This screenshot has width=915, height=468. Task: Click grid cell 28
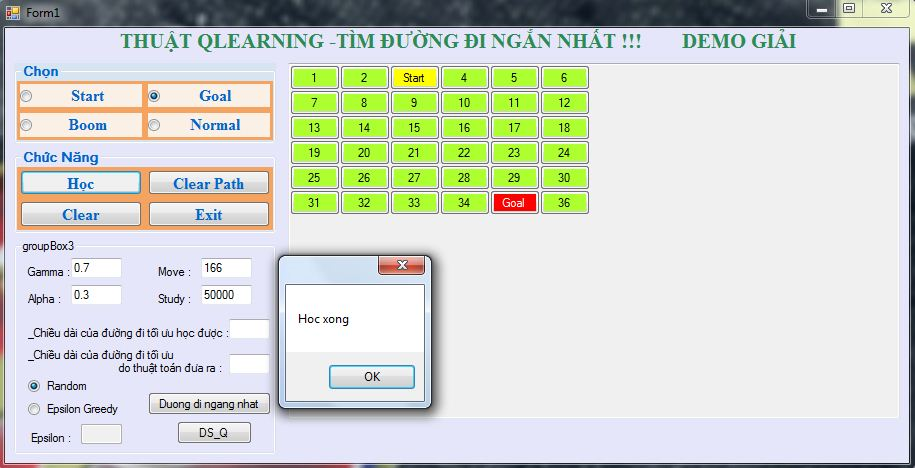coord(465,177)
